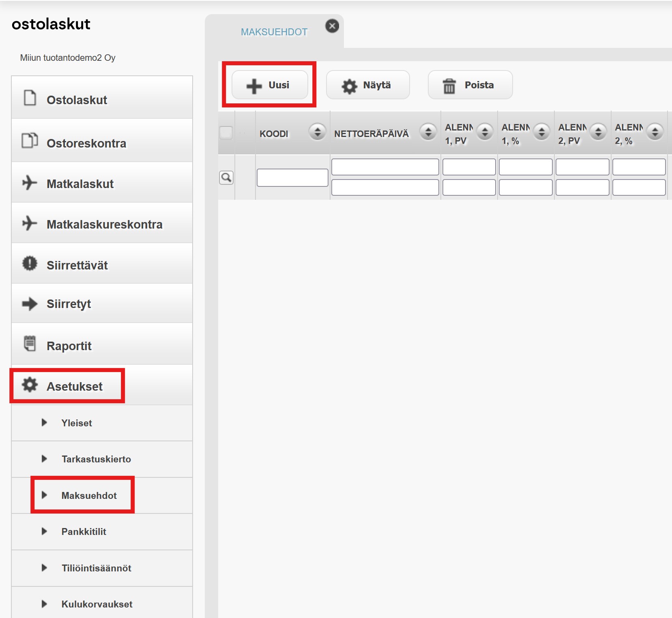Open the Asetukset menu item
672x618 pixels.
pos(102,385)
